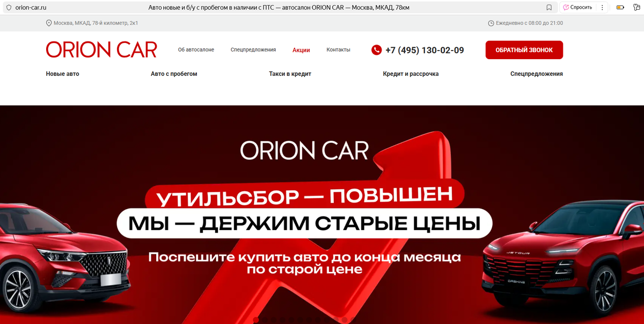
Task: Open the Такси в кредит section
Action: point(290,74)
